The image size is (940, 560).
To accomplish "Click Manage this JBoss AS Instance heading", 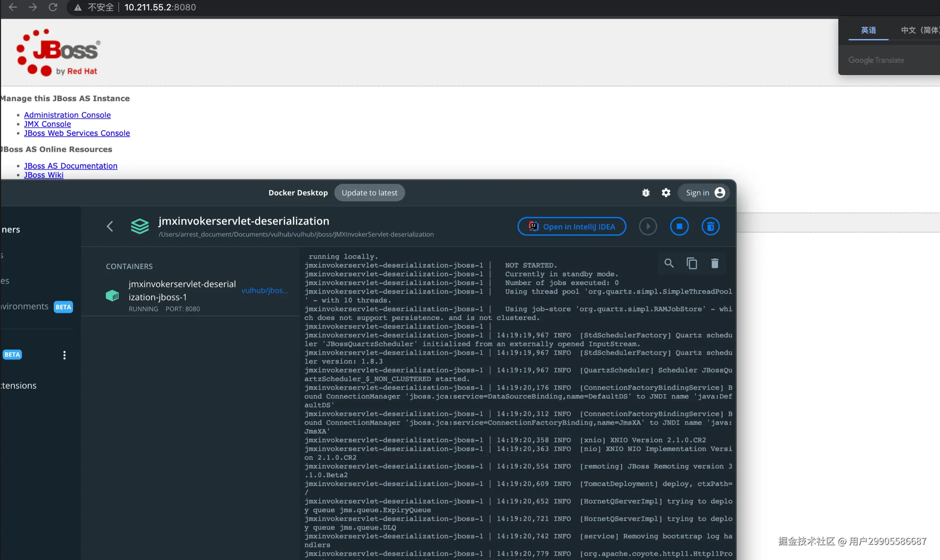I will pos(65,99).
